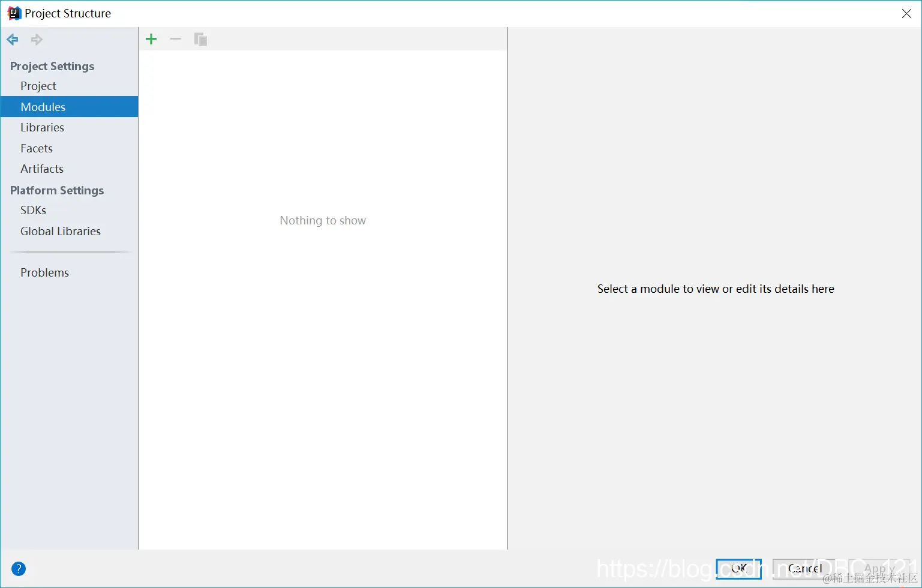Open the Artifacts settings page
Viewport: 922px width, 588px height.
[x=69, y=169]
